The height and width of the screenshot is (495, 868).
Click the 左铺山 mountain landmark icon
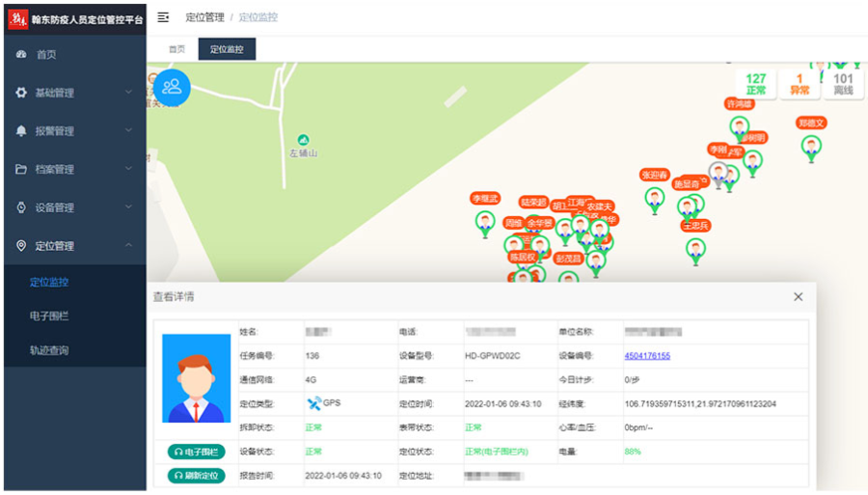303,140
